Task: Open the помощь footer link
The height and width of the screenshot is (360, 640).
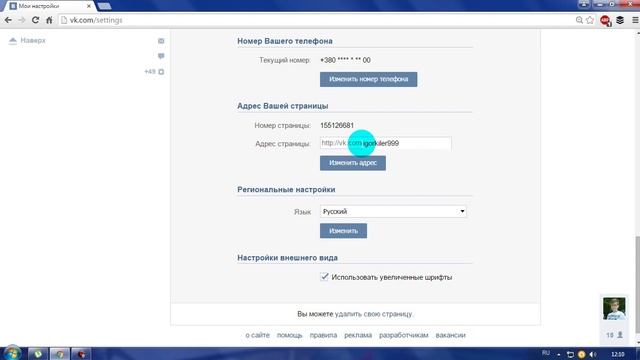Action: (x=289, y=335)
